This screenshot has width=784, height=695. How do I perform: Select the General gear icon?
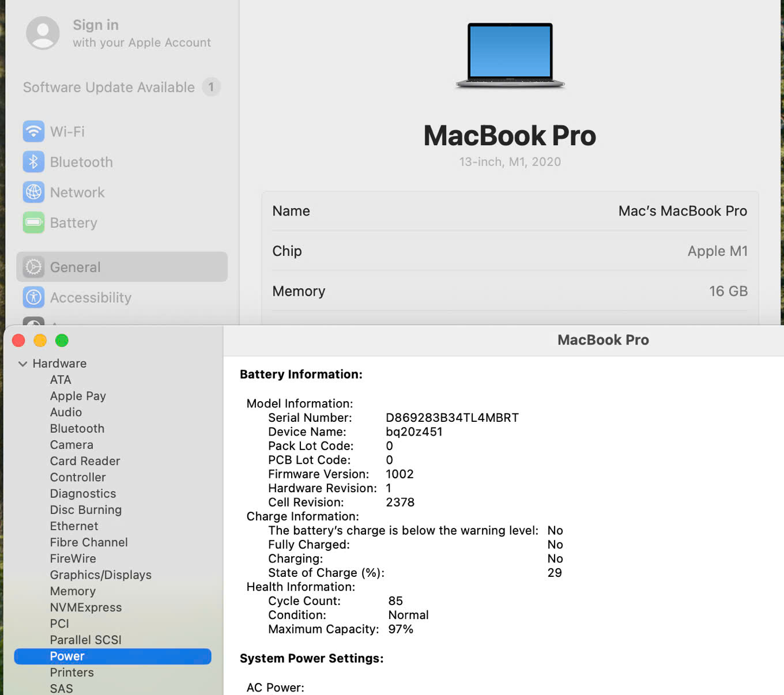pyautogui.click(x=33, y=267)
